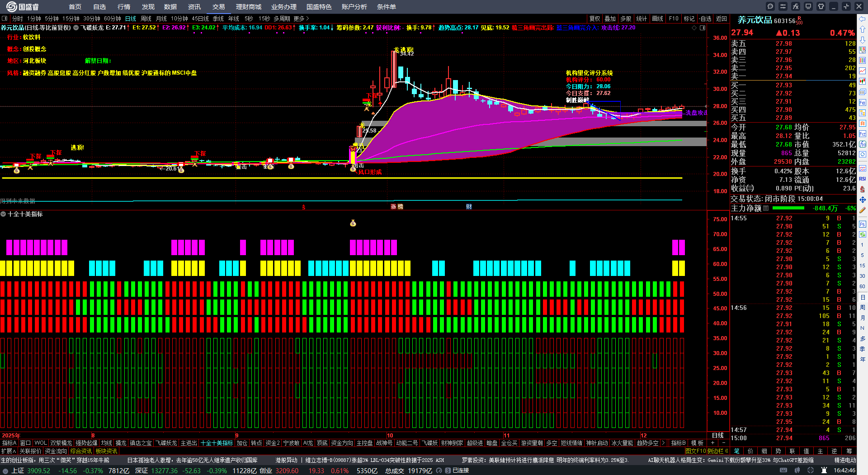This screenshot has height=475, width=868.
Task: Open the 模板 template dropdown
Action: click(698, 443)
